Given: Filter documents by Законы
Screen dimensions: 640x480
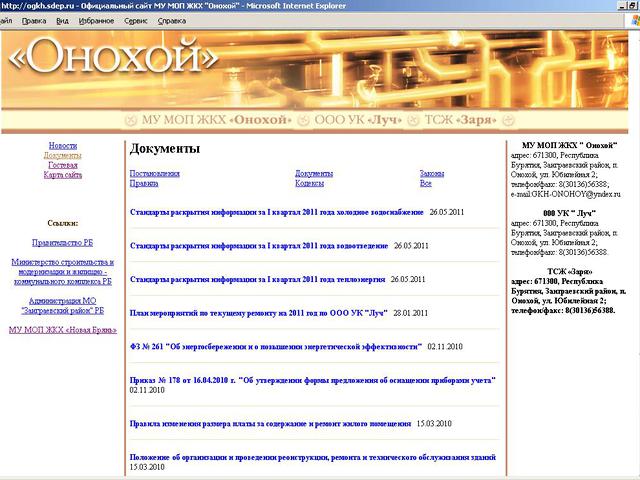Looking at the screenshot, I should tap(432, 173).
